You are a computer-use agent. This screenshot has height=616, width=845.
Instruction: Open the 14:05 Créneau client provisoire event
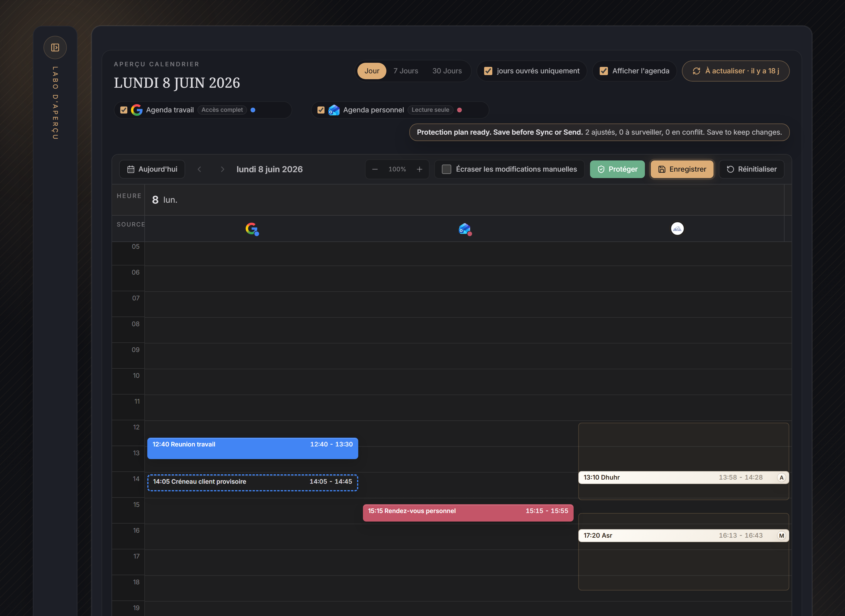tap(253, 483)
